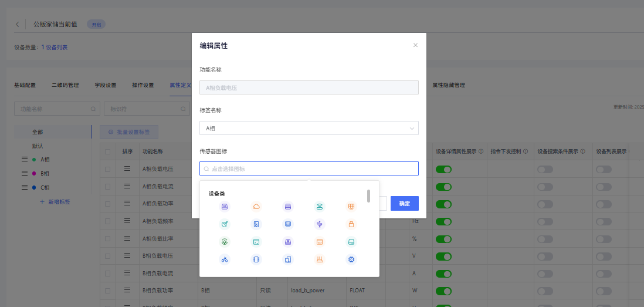Screen dimensions: 644x307
Task: Click the blue 确定 button
Action: point(404,203)
